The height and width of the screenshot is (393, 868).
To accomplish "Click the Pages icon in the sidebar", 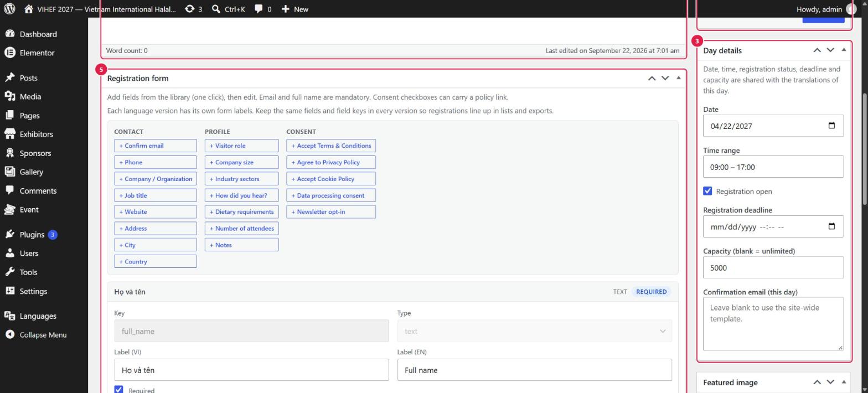I will click(x=9, y=115).
